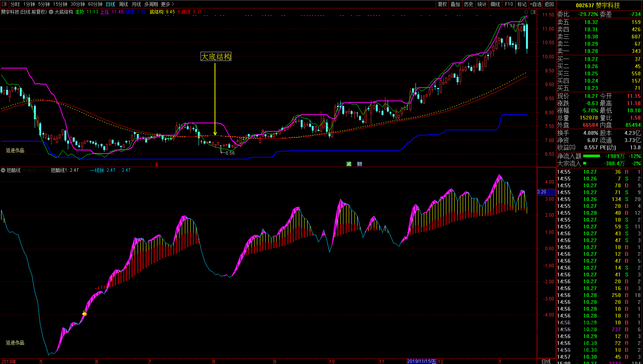Click the blue 财 event marker
643x364 pixels.
(x=359, y=164)
